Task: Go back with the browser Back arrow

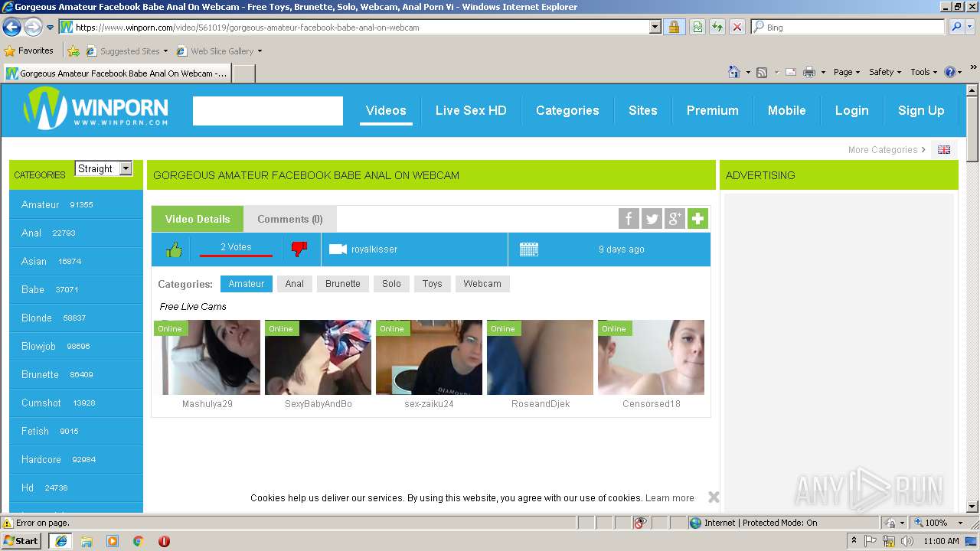Action: click(11, 28)
